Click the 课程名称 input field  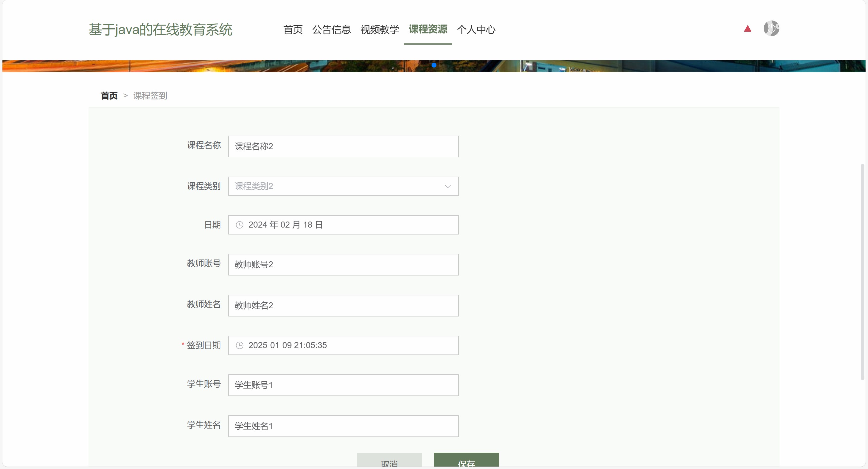343,146
